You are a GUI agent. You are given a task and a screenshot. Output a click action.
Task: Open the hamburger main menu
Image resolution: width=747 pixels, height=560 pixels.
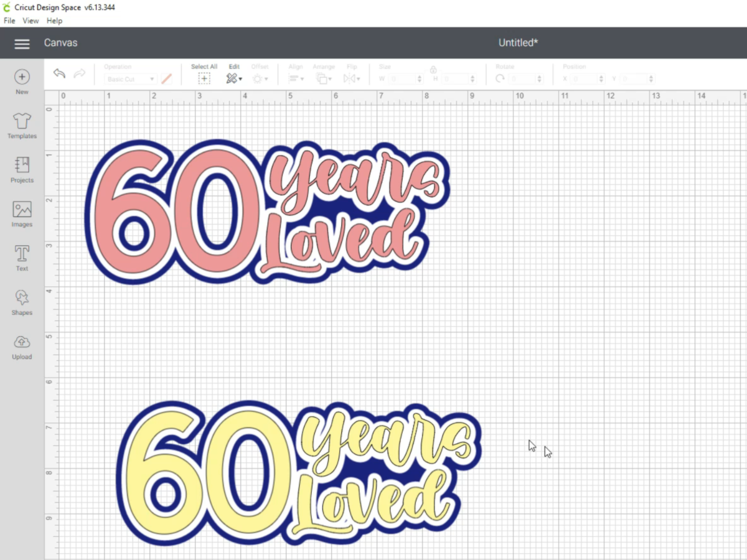(x=22, y=44)
